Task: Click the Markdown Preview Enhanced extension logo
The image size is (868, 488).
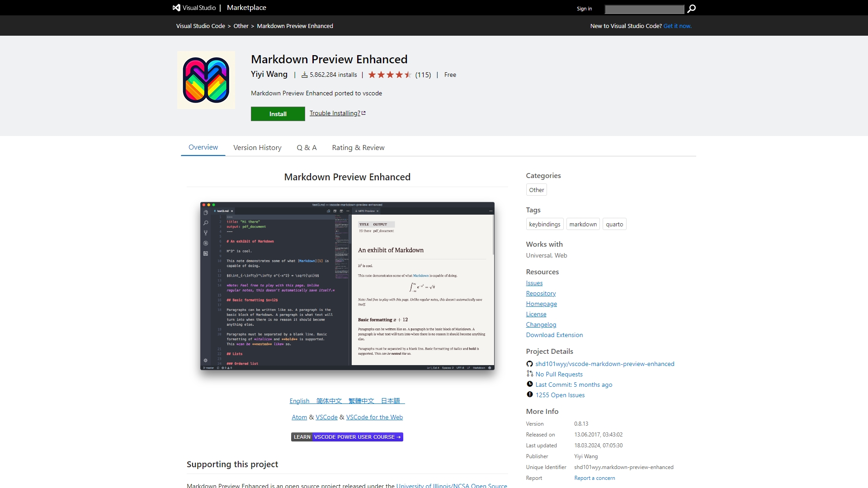Action: coord(206,80)
